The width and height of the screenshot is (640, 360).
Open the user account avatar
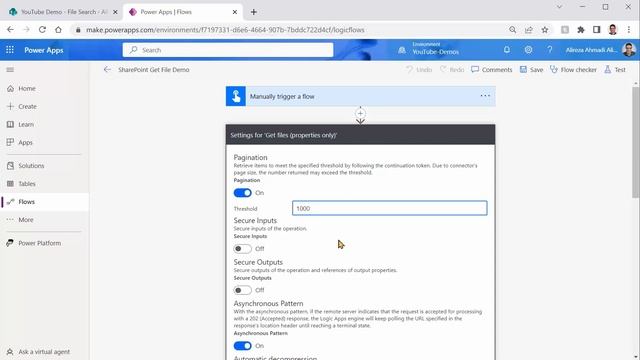click(629, 50)
